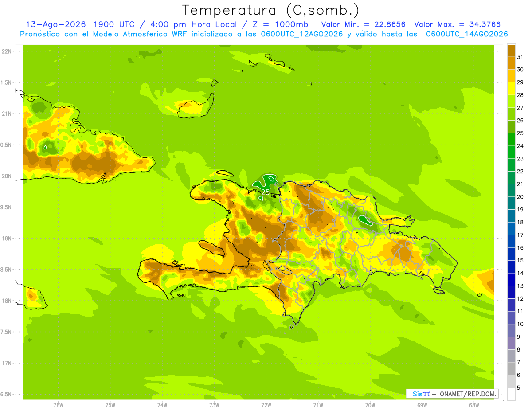
Task: Select initialization stamp 0600UTC_12AGO2026
Action: click(302, 34)
